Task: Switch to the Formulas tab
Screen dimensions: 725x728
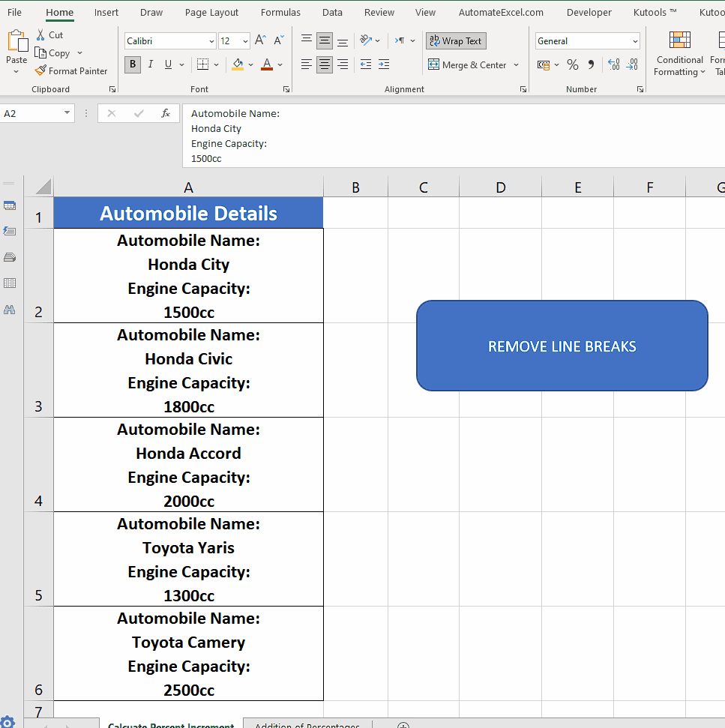Action: 280,13
